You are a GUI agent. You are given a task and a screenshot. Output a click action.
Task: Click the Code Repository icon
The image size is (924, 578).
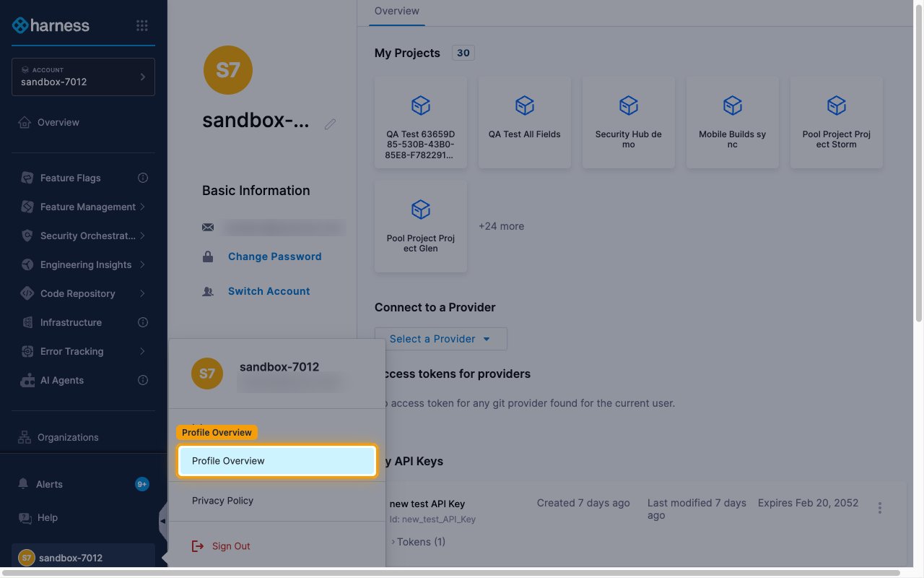click(27, 293)
